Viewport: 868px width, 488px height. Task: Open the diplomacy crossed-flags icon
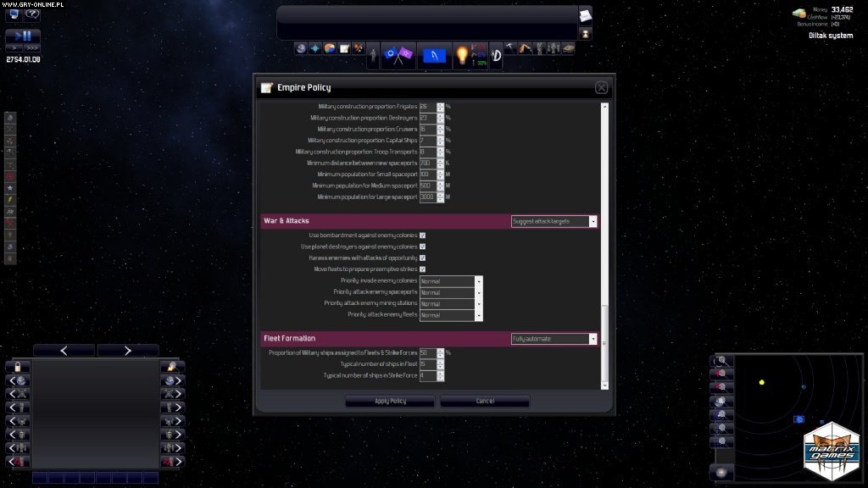click(x=398, y=53)
